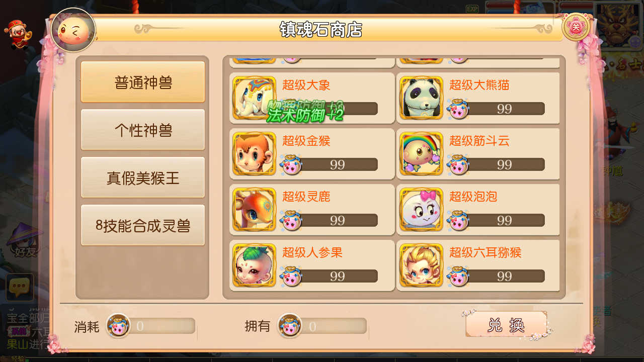
Task: Switch to the 普通神兽 category tab
Action: coord(143,82)
